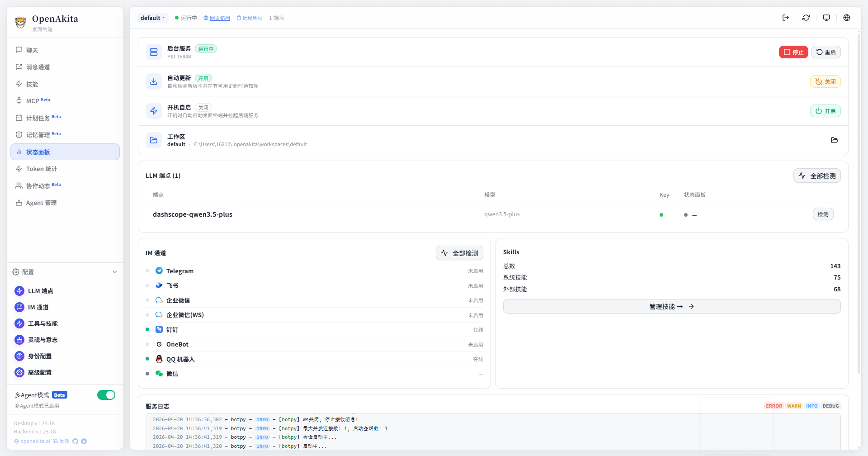
Task: Click the PID 16848 text
Action: click(x=179, y=57)
